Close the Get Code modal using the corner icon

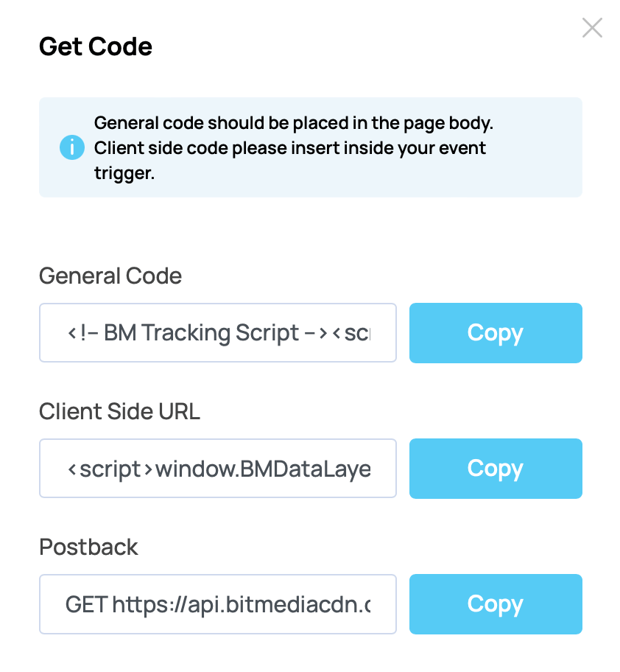click(x=592, y=27)
